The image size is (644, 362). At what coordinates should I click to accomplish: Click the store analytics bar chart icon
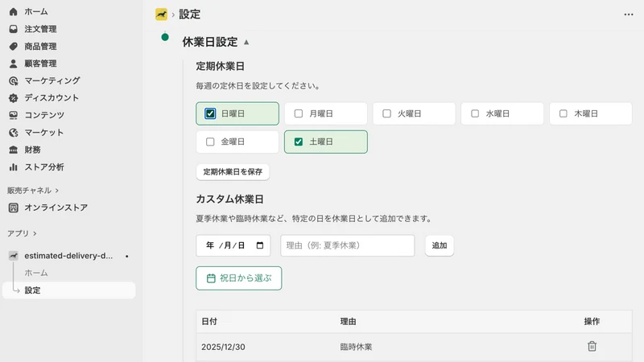click(x=13, y=167)
